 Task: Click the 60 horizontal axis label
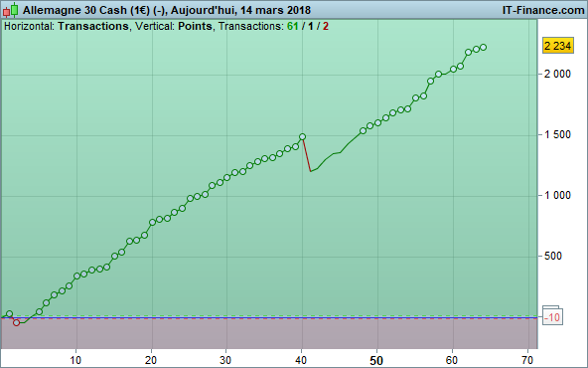point(452,360)
